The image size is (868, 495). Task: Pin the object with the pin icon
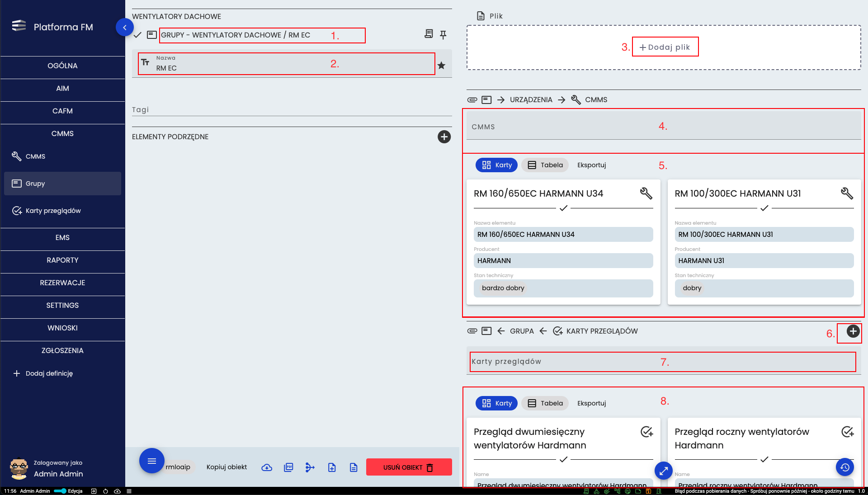(443, 34)
